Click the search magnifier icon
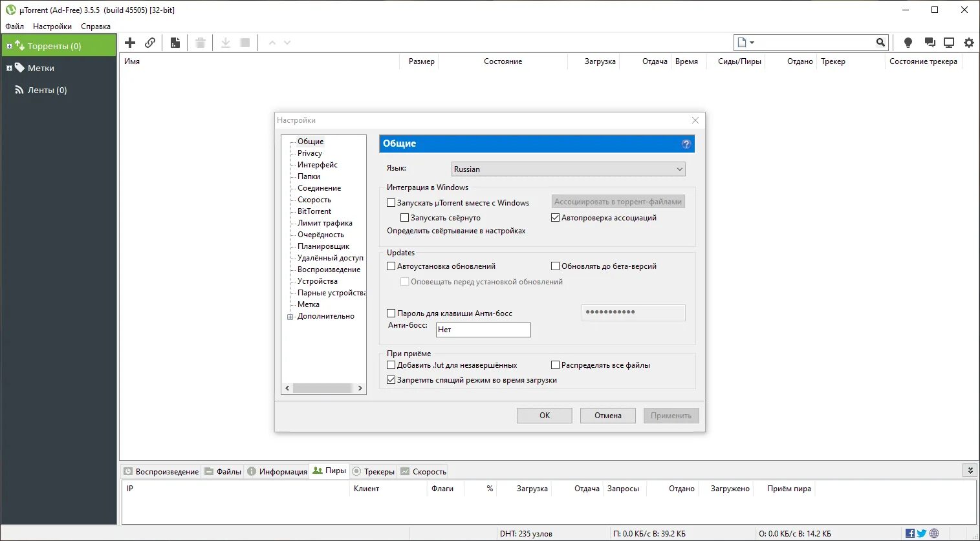Image resolution: width=980 pixels, height=541 pixels. pyautogui.click(x=880, y=43)
